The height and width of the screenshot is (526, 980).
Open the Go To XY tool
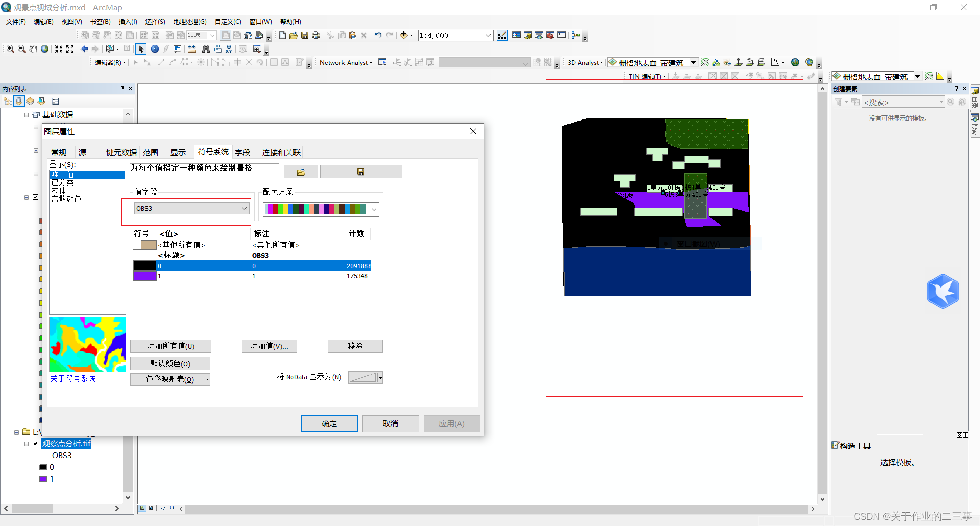(x=229, y=49)
